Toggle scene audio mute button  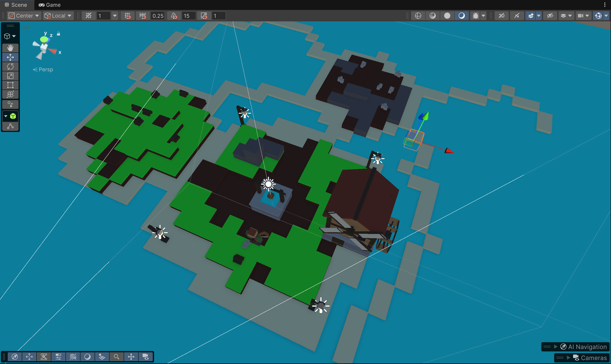point(517,16)
